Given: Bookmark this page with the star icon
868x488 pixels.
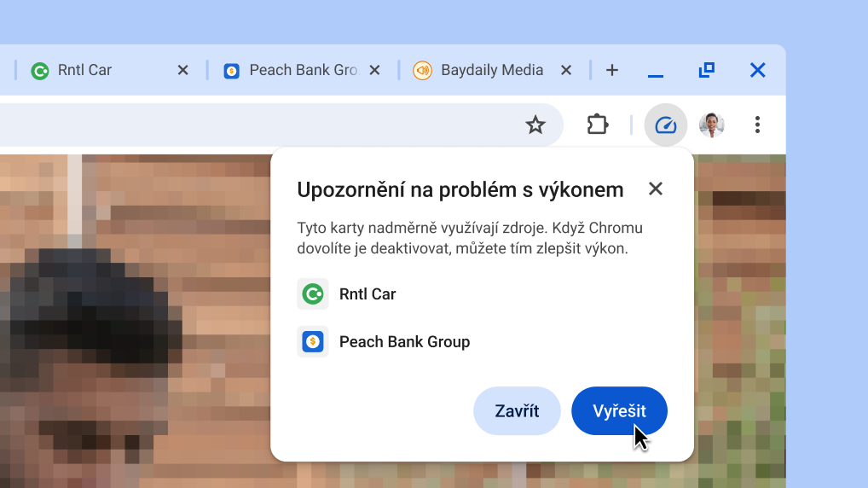Looking at the screenshot, I should (535, 125).
